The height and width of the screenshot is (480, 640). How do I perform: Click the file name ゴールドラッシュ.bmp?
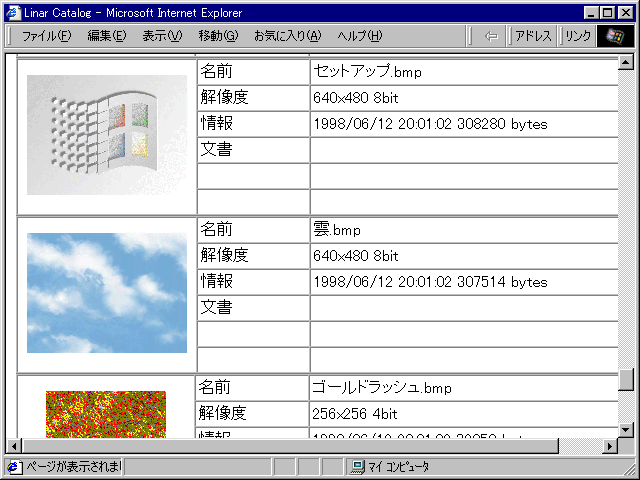[382, 387]
